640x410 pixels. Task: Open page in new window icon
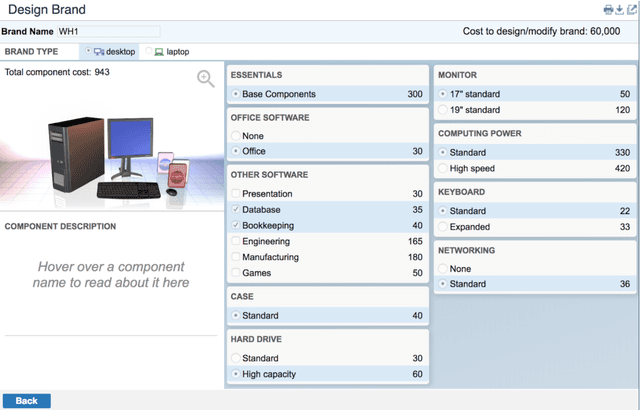click(x=631, y=9)
